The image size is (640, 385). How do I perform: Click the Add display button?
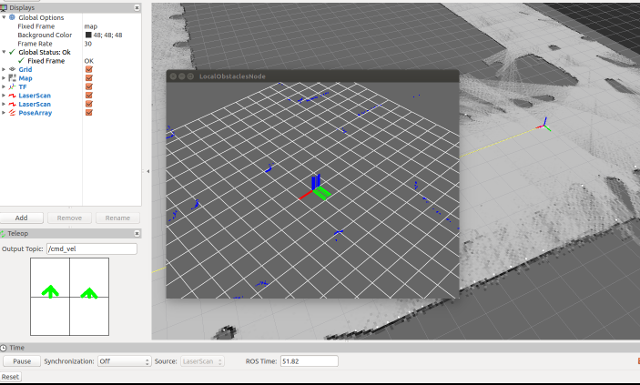point(22,218)
